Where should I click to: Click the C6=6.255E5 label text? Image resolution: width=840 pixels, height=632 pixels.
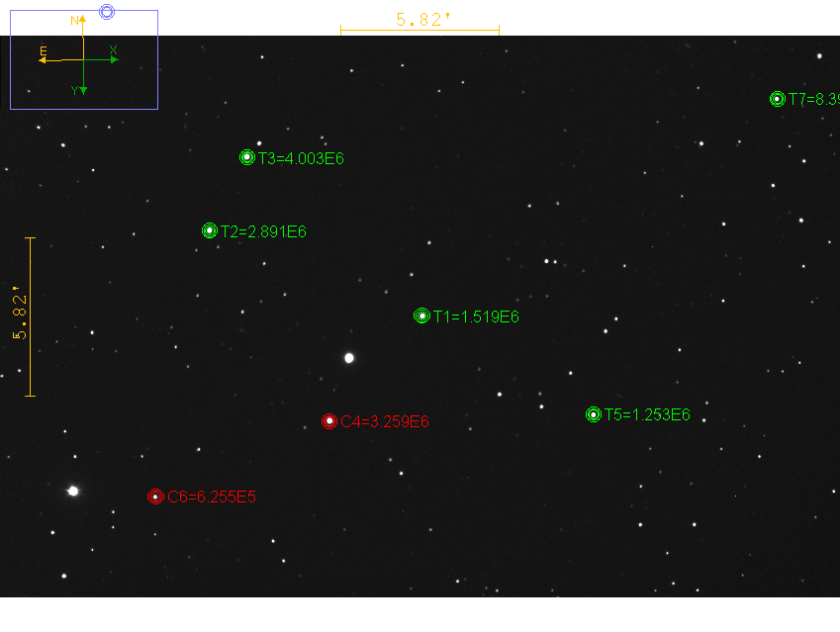click(212, 497)
